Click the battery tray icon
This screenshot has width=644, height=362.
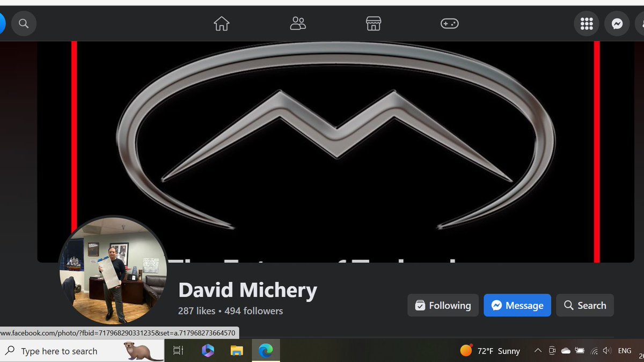[580, 351]
